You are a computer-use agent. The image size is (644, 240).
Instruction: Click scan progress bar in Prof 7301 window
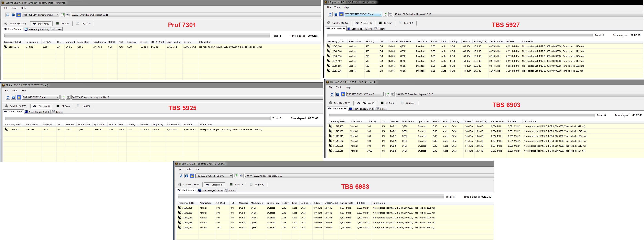pyautogui.click(x=137, y=36)
